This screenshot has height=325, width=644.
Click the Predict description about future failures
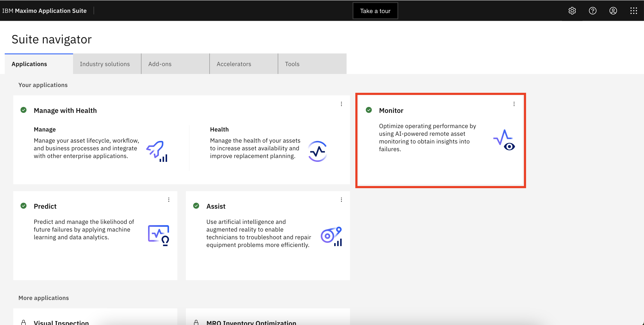click(84, 229)
